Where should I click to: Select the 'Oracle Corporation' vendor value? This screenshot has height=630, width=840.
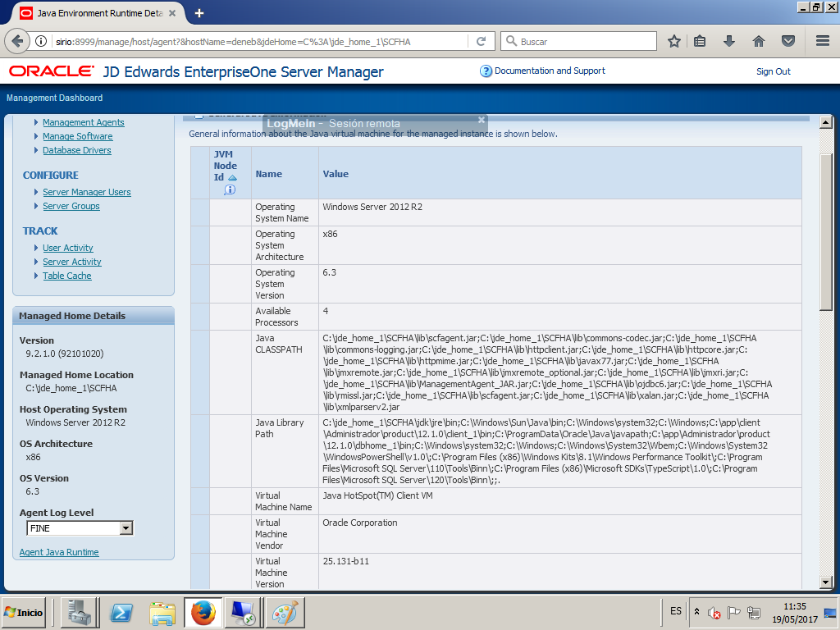point(360,523)
